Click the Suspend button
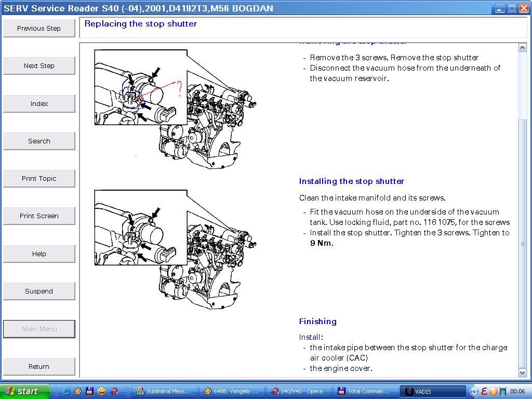The width and height of the screenshot is (532, 399). [39, 291]
